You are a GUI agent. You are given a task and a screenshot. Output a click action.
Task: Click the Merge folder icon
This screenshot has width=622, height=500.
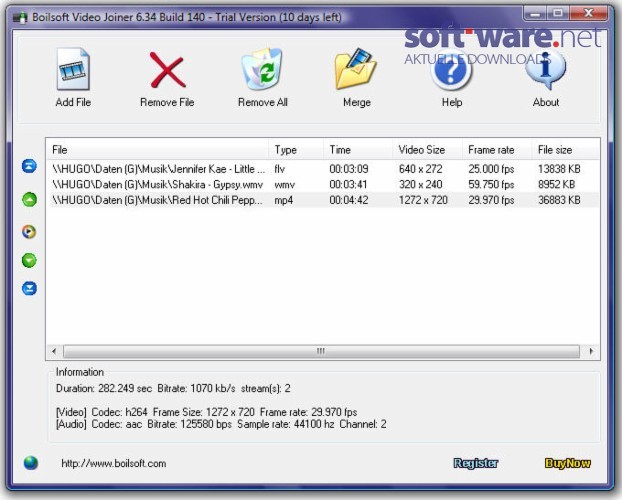[356, 69]
